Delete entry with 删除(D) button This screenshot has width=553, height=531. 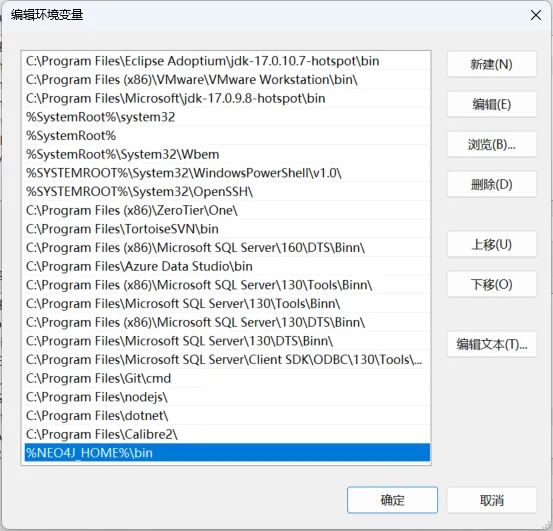point(492,184)
